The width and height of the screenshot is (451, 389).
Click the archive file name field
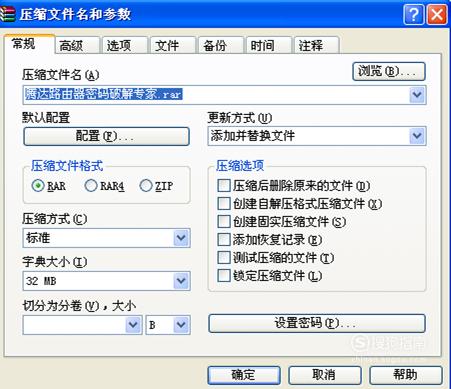click(225, 95)
